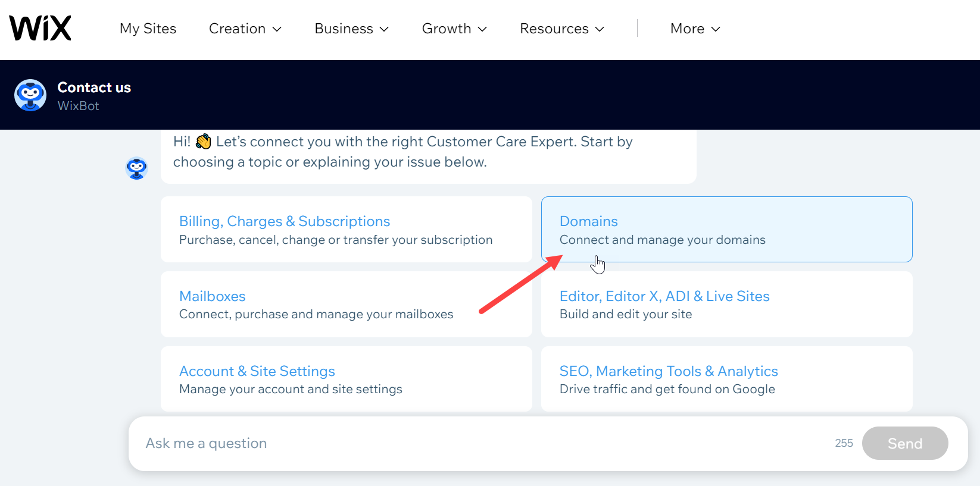Click the Contact us heading
This screenshot has height=486, width=980.
[94, 87]
